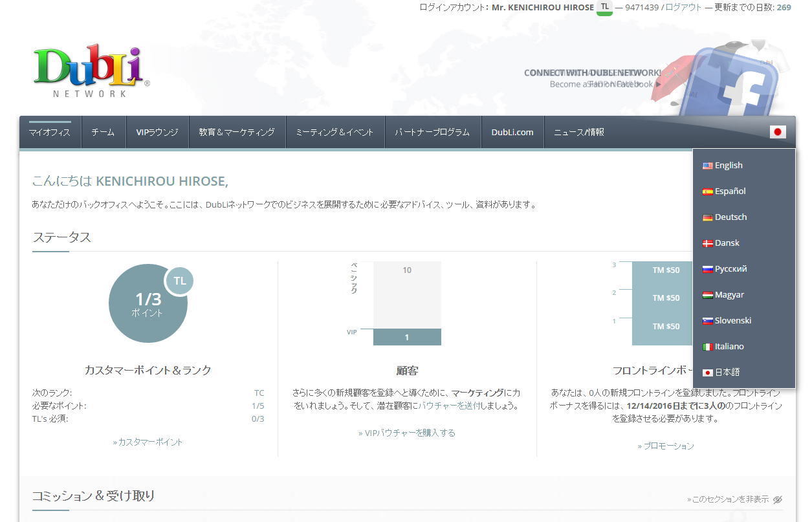Click the top TM $50 bonus block
This screenshot has height=522, width=812.
666,270
